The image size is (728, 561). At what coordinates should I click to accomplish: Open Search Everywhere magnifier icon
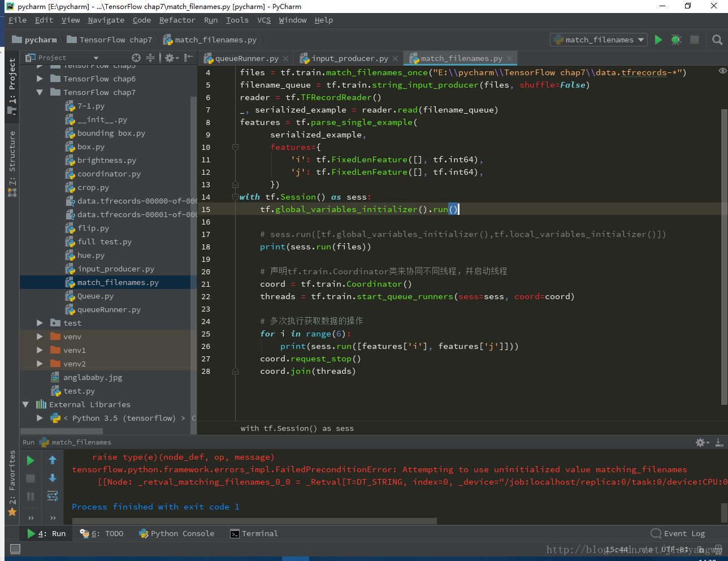pyautogui.click(x=717, y=40)
